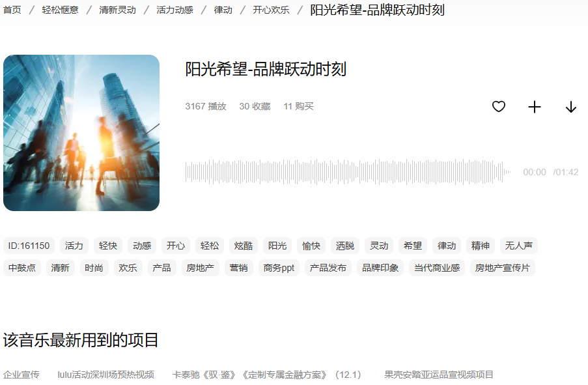This screenshot has height=385, width=588.
Task: Open the 开心欢乐 breadcrumb link
Action: pos(271,10)
